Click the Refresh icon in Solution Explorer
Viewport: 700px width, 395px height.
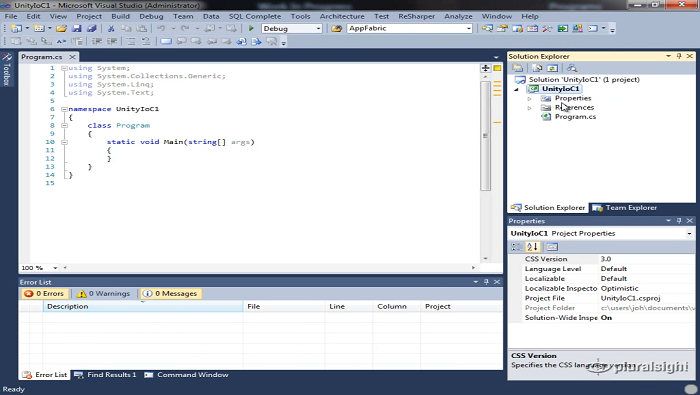tap(552, 68)
